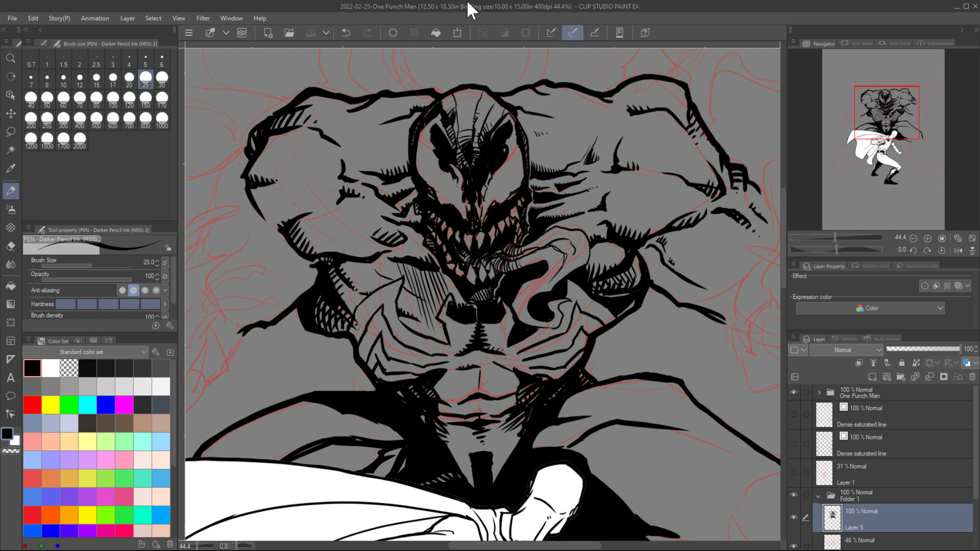This screenshot has width=980, height=551.
Task: Open anti-aliasing dropdown arrow
Action: (165, 290)
